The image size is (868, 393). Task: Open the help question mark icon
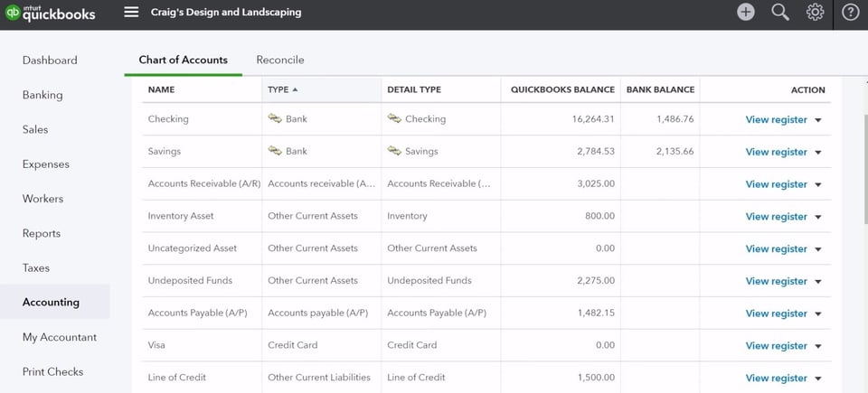click(850, 12)
